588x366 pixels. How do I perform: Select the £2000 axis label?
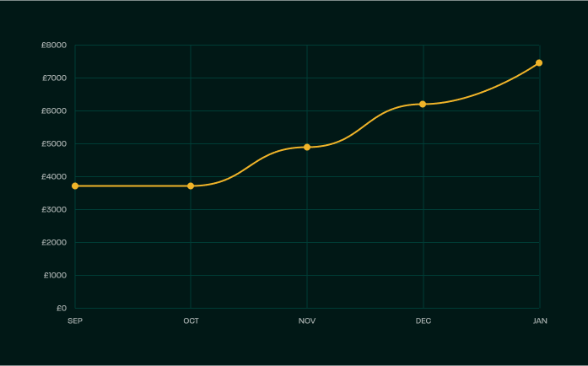click(x=54, y=243)
